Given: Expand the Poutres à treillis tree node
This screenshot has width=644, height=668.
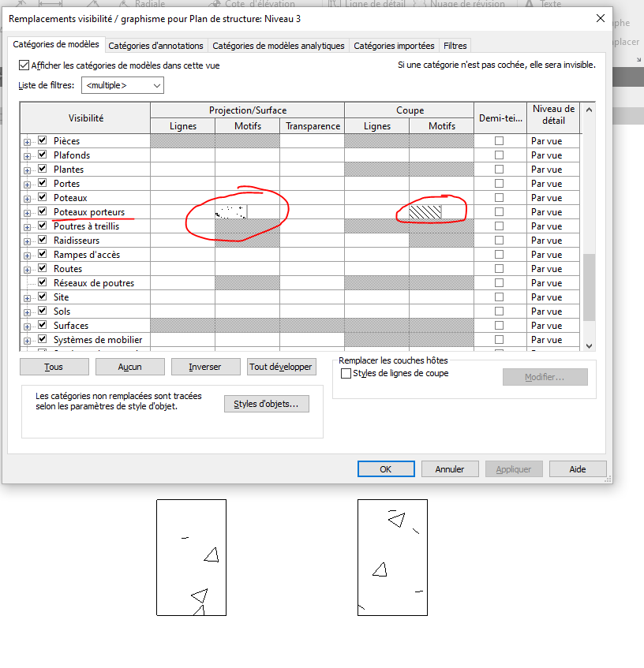Looking at the screenshot, I should (28, 226).
